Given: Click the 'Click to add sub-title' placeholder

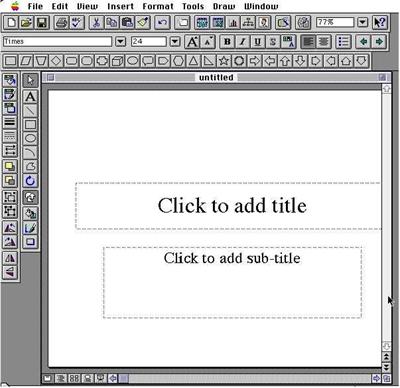Looking at the screenshot, I should pyautogui.click(x=232, y=282).
